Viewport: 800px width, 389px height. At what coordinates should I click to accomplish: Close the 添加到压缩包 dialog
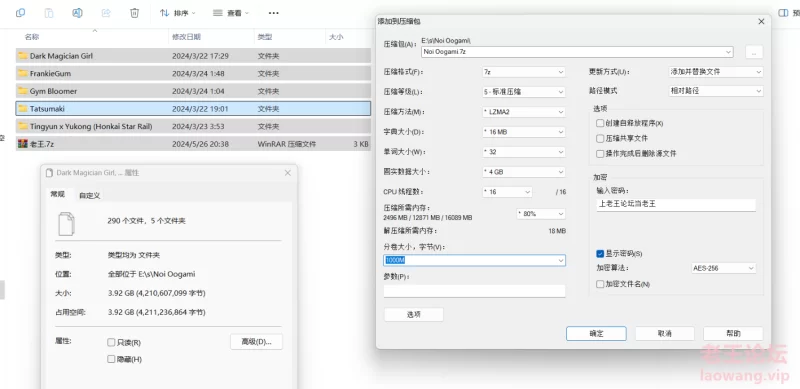[x=761, y=21]
